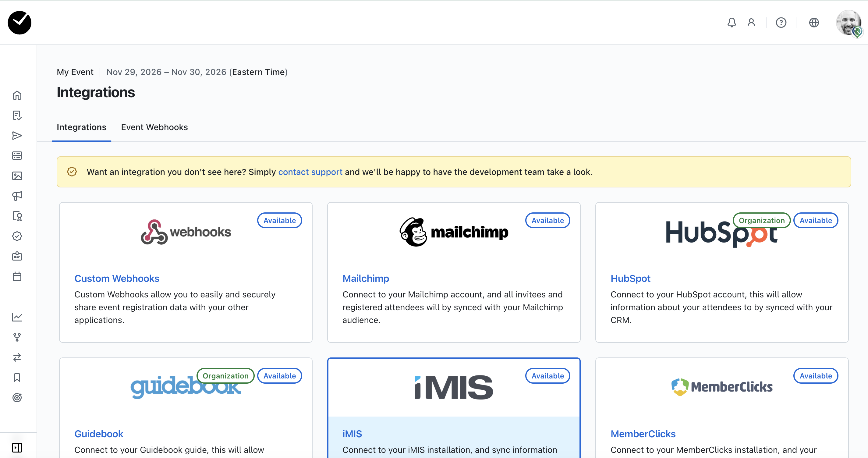This screenshot has height=458, width=868.
Task: Open the Mailchimp integration title link
Action: pos(366,279)
